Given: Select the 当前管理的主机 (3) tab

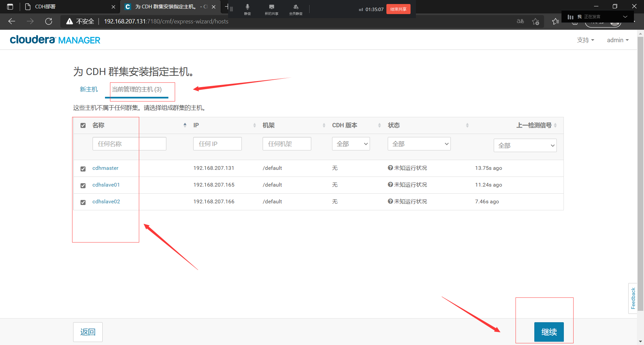Looking at the screenshot, I should 137,89.
